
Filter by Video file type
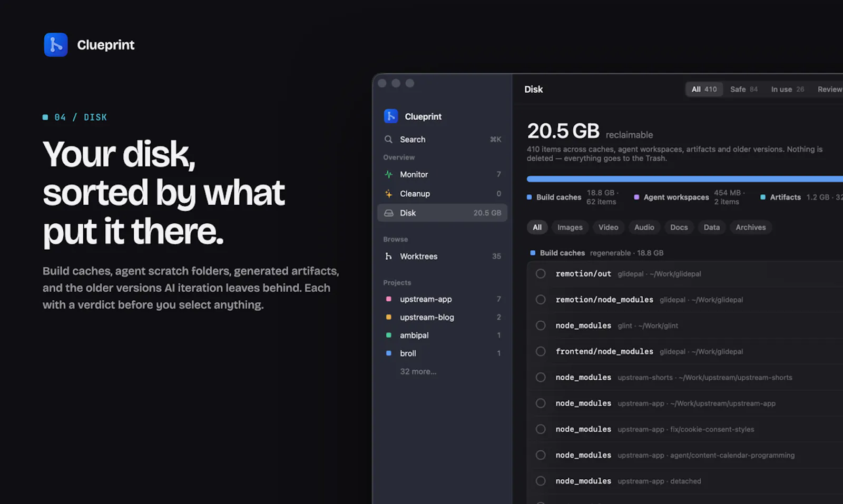pyautogui.click(x=609, y=228)
